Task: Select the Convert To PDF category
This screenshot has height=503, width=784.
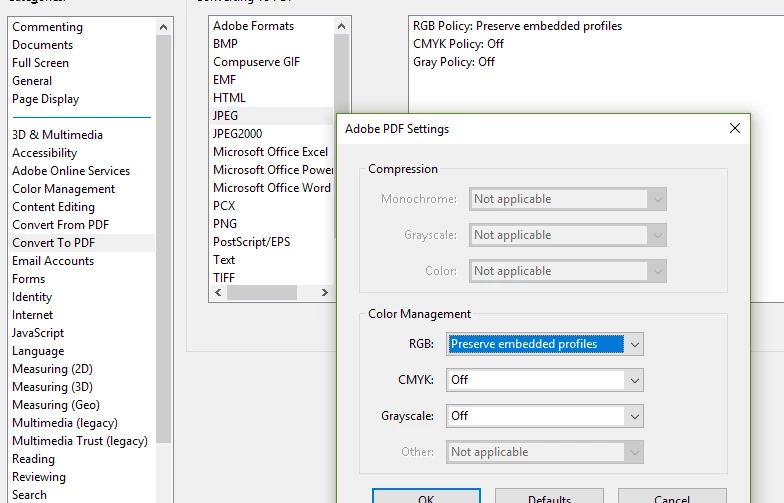Action: (x=82, y=243)
